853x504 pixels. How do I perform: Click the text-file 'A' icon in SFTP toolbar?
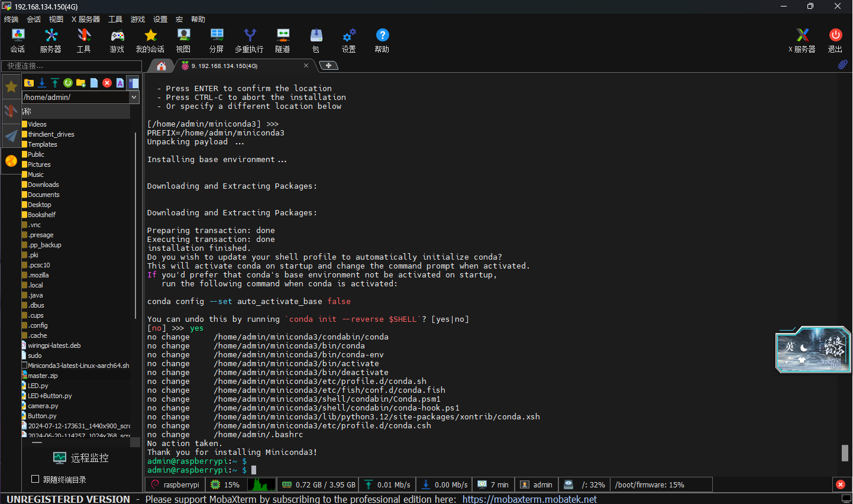click(x=120, y=83)
